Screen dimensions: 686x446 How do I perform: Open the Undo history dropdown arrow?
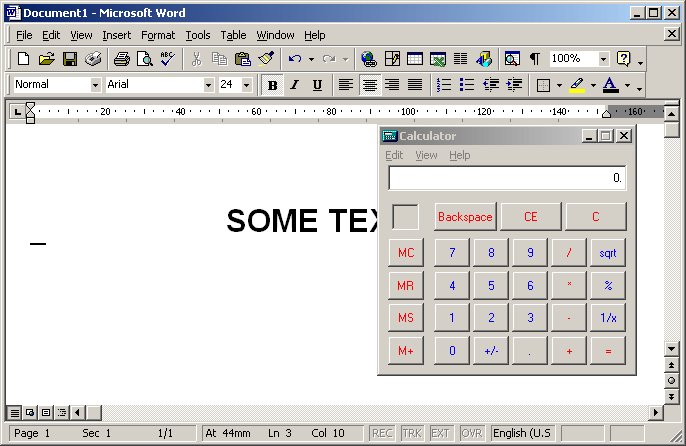[312, 59]
